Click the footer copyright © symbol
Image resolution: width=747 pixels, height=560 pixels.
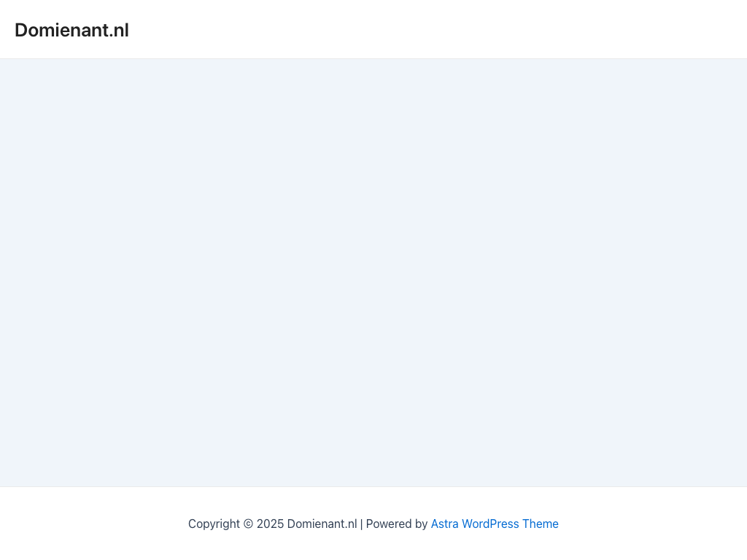[x=248, y=524]
